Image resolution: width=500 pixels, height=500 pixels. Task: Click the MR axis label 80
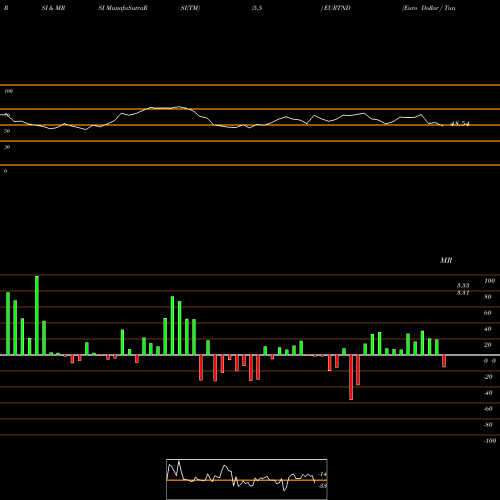point(488,297)
